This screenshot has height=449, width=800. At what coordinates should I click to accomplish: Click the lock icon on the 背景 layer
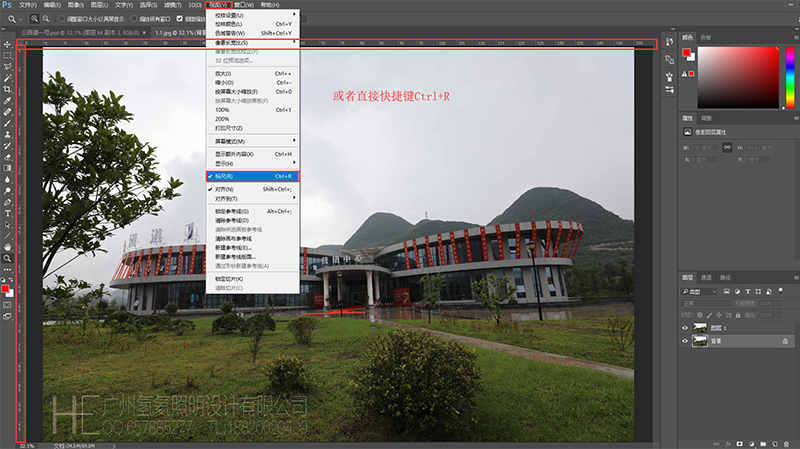coord(785,341)
